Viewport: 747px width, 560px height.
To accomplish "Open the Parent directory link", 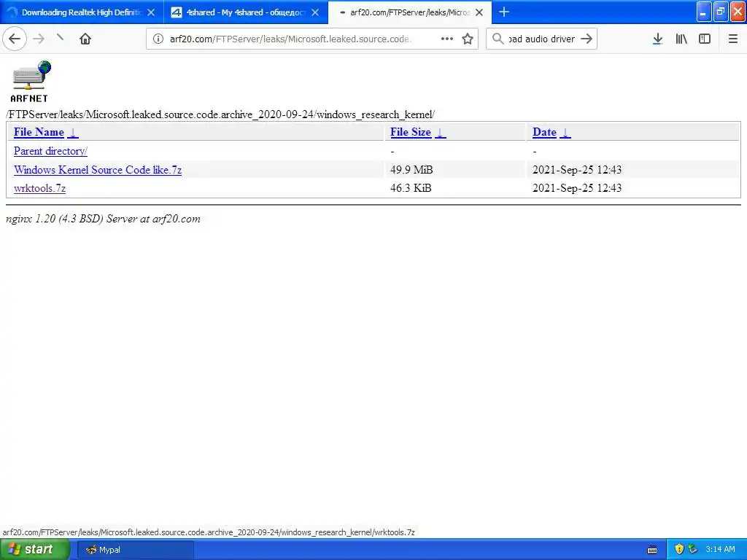I will coord(50,151).
